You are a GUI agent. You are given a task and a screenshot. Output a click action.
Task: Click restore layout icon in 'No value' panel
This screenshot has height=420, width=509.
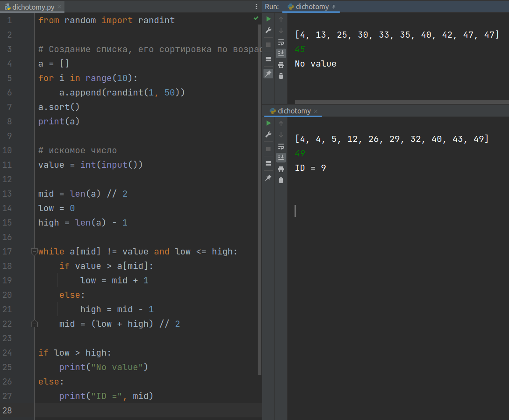pos(268,59)
